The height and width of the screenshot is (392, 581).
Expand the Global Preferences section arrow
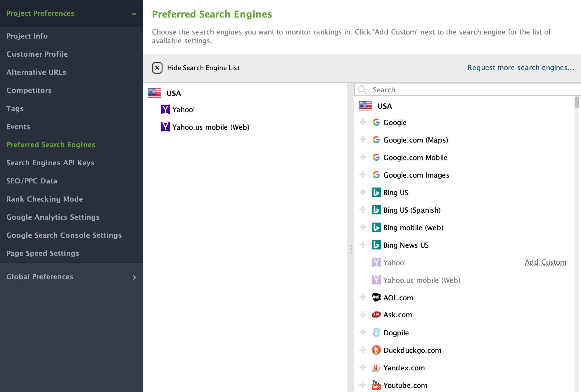[134, 277]
